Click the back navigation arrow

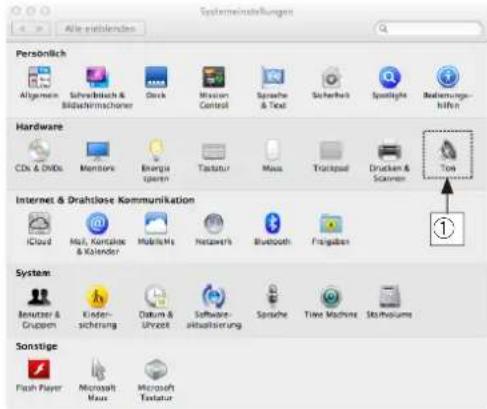22,28
